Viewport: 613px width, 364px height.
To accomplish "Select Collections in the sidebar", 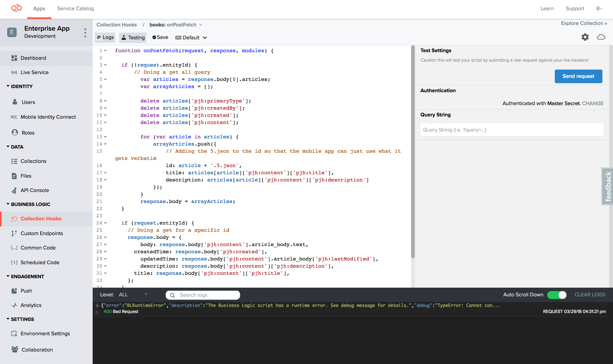I will click(x=33, y=161).
